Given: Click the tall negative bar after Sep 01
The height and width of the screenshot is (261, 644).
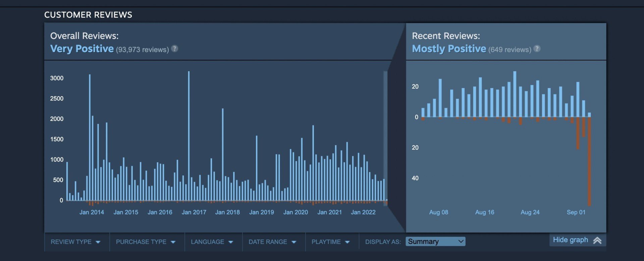Looking at the screenshot, I should coord(589,161).
